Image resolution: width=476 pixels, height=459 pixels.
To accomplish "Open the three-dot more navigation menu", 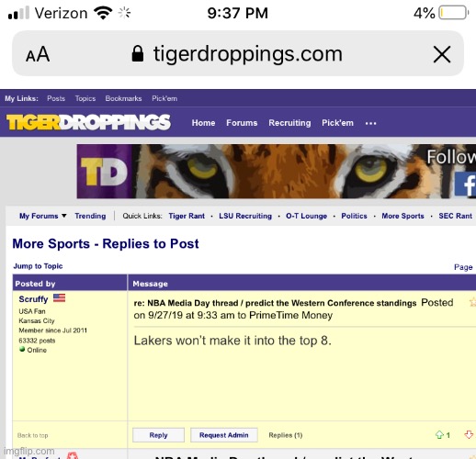I will coord(370,123).
